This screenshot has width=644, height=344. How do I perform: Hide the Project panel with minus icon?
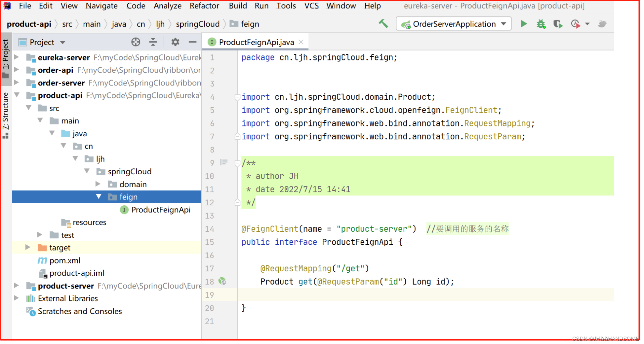pyautogui.click(x=193, y=42)
